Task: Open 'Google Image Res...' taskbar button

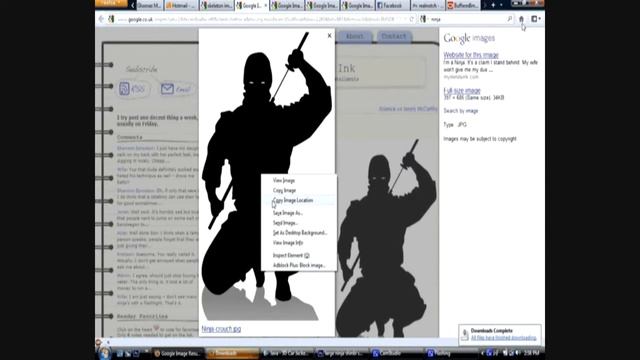Action: click(x=178, y=353)
